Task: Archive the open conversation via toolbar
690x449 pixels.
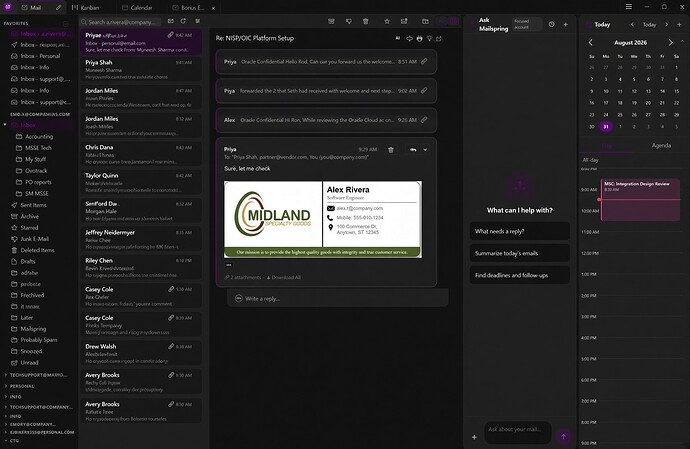Action: coord(331,21)
